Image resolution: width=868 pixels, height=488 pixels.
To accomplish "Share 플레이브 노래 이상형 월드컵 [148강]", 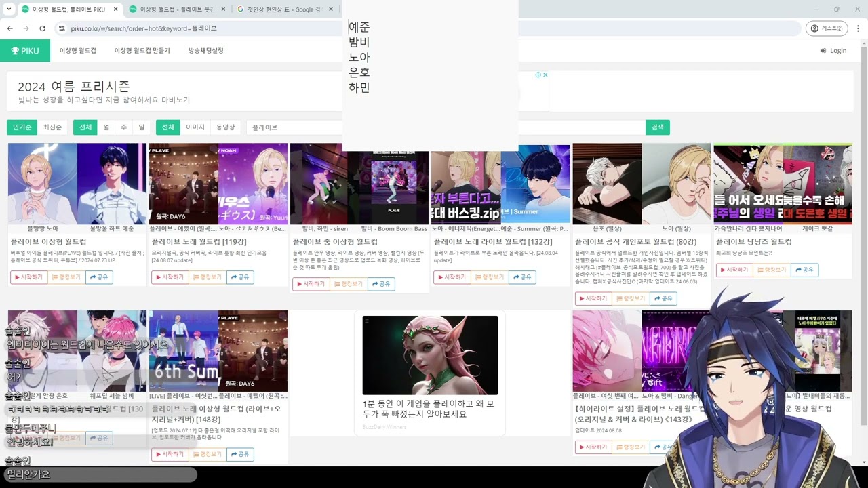I will [241, 454].
